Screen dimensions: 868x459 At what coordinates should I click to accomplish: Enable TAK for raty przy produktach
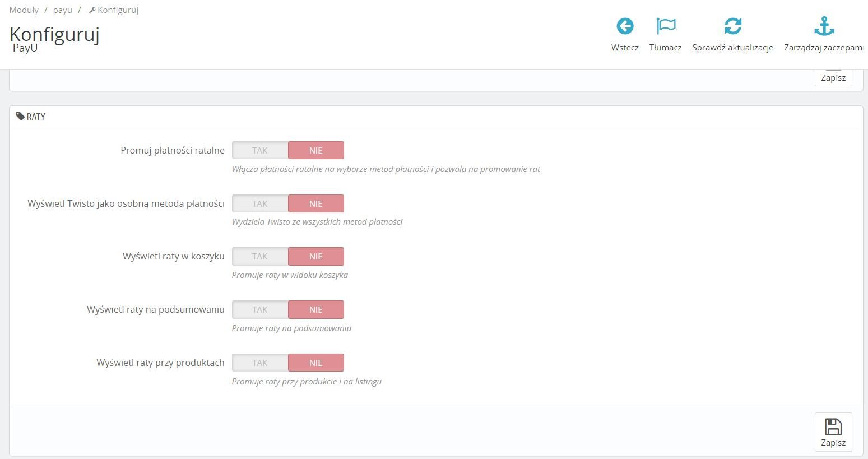(260, 363)
